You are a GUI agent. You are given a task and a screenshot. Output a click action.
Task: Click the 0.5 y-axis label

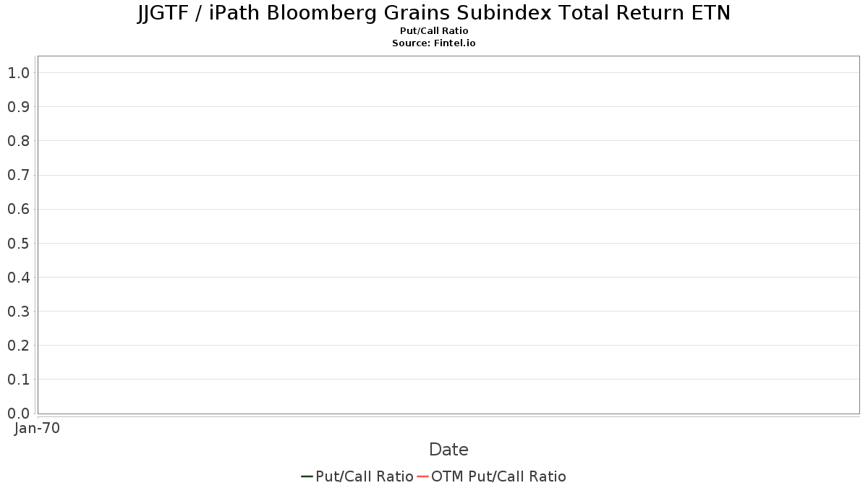click(x=18, y=243)
